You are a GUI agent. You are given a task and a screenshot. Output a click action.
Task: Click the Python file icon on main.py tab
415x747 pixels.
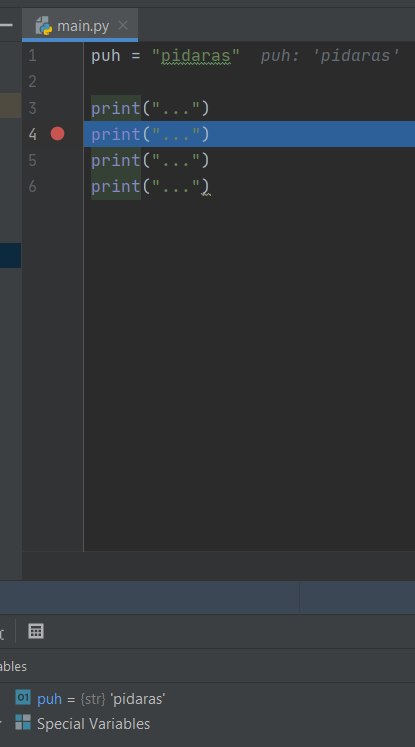point(44,26)
